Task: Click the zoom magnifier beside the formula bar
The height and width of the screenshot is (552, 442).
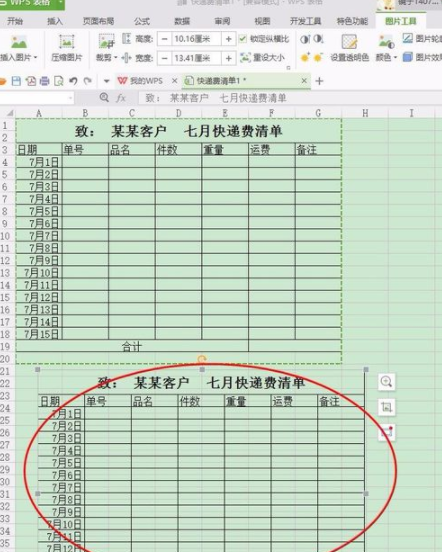Action: 104,98
